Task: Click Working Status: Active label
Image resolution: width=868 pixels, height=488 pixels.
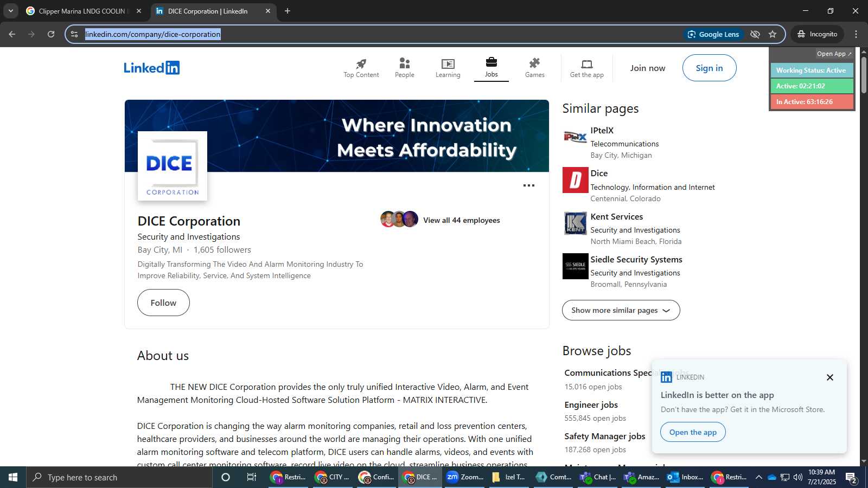Action: (812, 70)
